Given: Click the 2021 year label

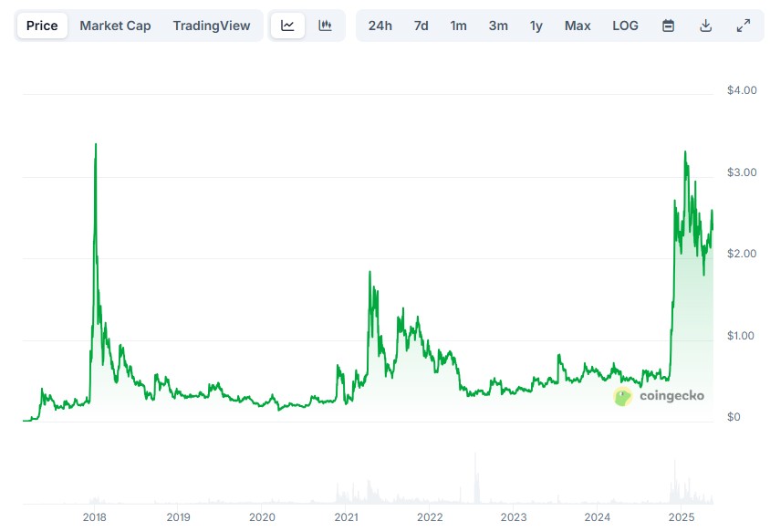Looking at the screenshot, I should (x=346, y=516).
